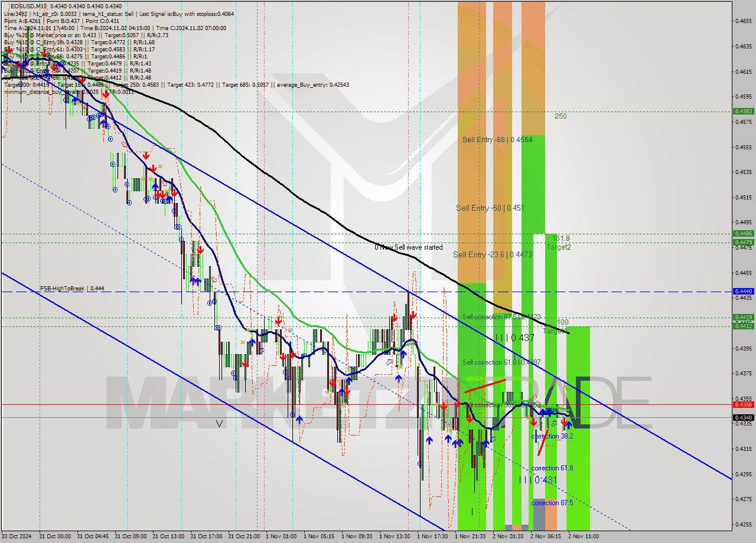
Task: Click the 0.4615 price axis value
Action: click(742, 71)
